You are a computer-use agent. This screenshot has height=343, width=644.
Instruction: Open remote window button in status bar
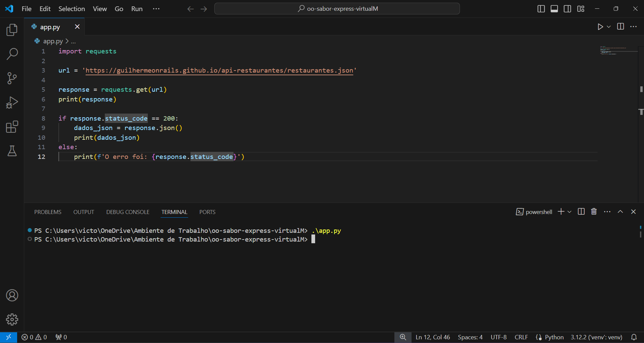(8, 337)
